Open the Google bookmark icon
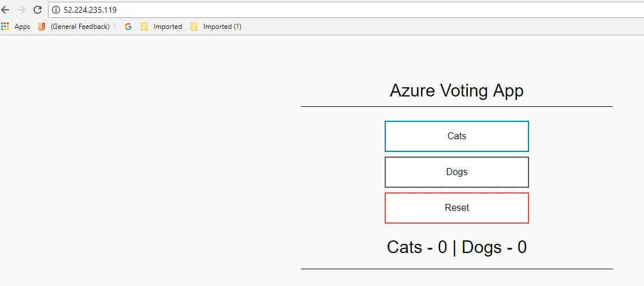 (128, 27)
